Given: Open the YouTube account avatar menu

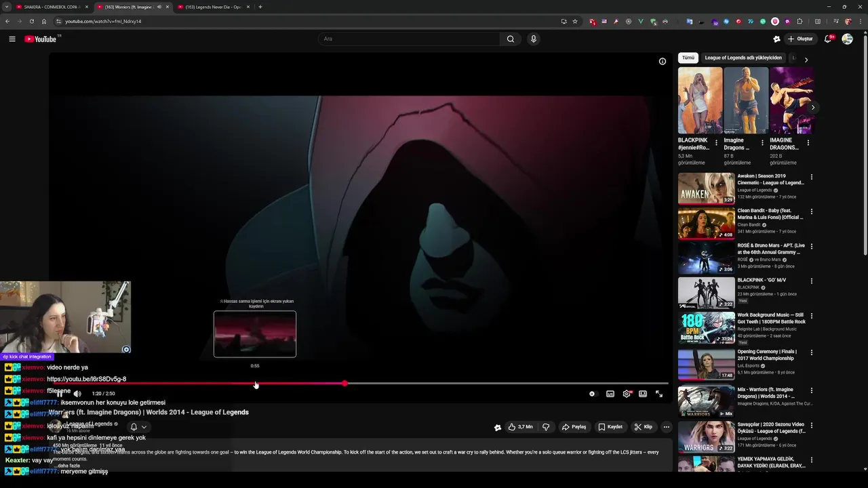Looking at the screenshot, I should [x=847, y=39].
